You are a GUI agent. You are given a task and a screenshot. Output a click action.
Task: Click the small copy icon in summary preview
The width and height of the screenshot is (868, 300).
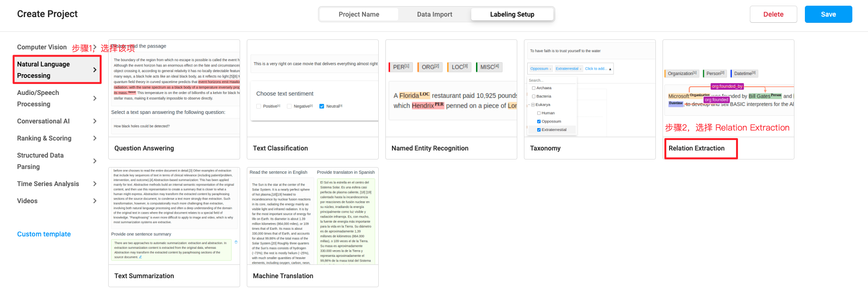pyautogui.click(x=236, y=242)
